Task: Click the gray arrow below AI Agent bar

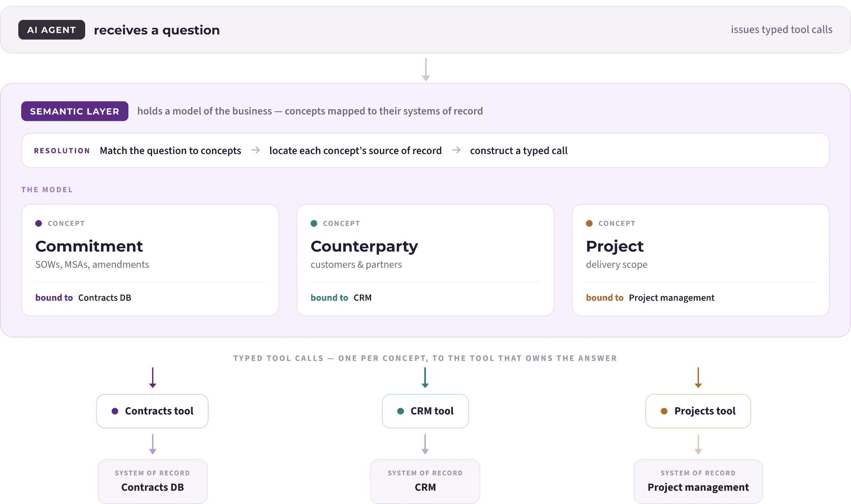Action: [x=425, y=69]
